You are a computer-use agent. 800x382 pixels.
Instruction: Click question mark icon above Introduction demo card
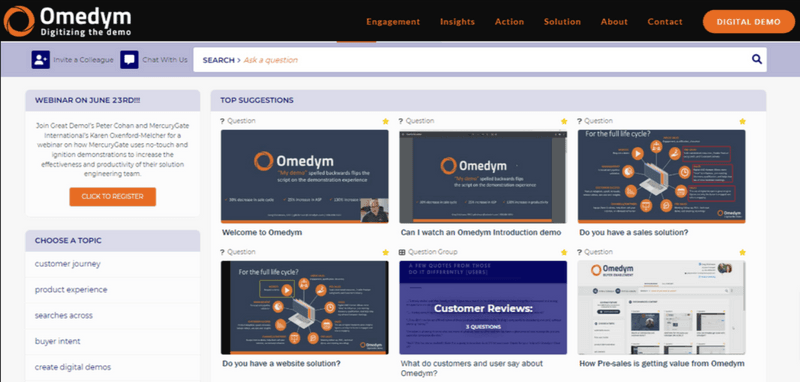click(x=401, y=121)
